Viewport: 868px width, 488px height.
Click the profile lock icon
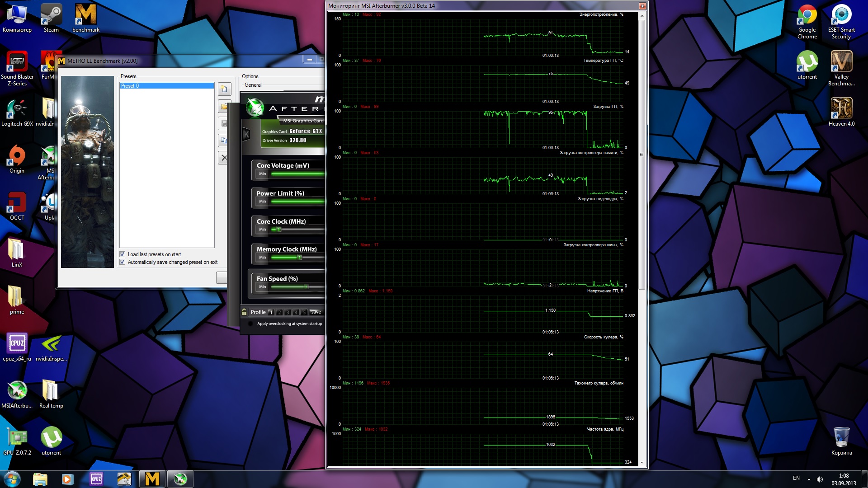(244, 312)
